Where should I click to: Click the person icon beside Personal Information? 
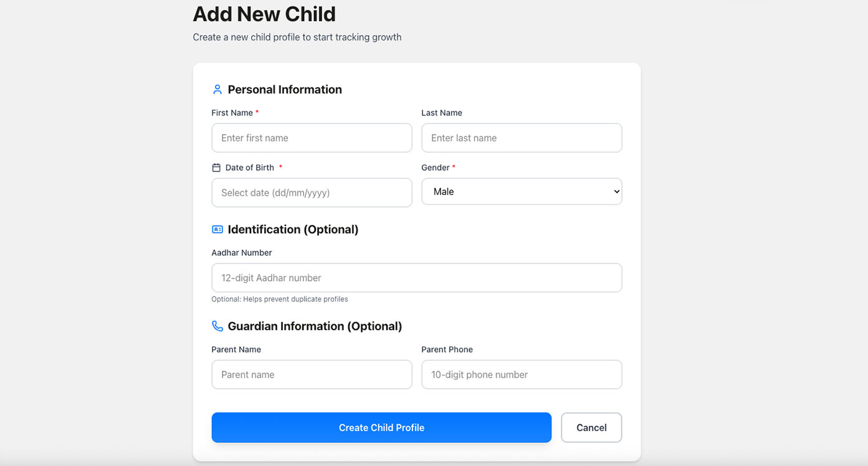click(x=217, y=89)
